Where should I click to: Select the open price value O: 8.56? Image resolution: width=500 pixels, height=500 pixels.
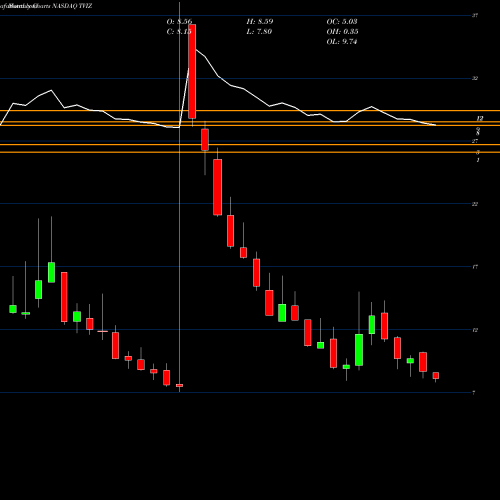point(179,22)
